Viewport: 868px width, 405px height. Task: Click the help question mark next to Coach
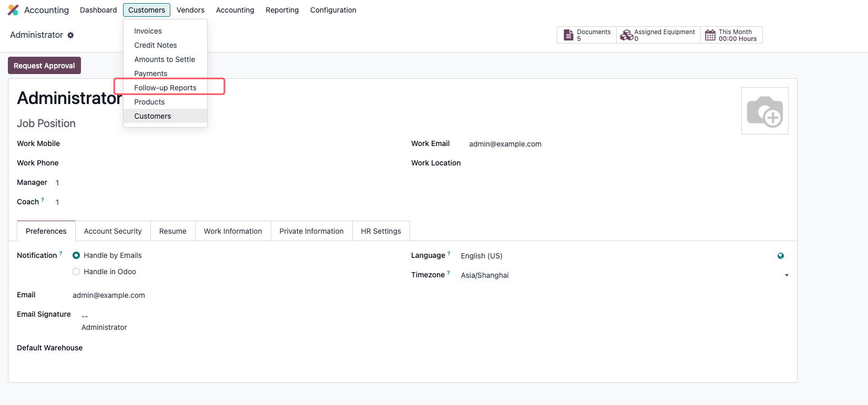coord(43,200)
